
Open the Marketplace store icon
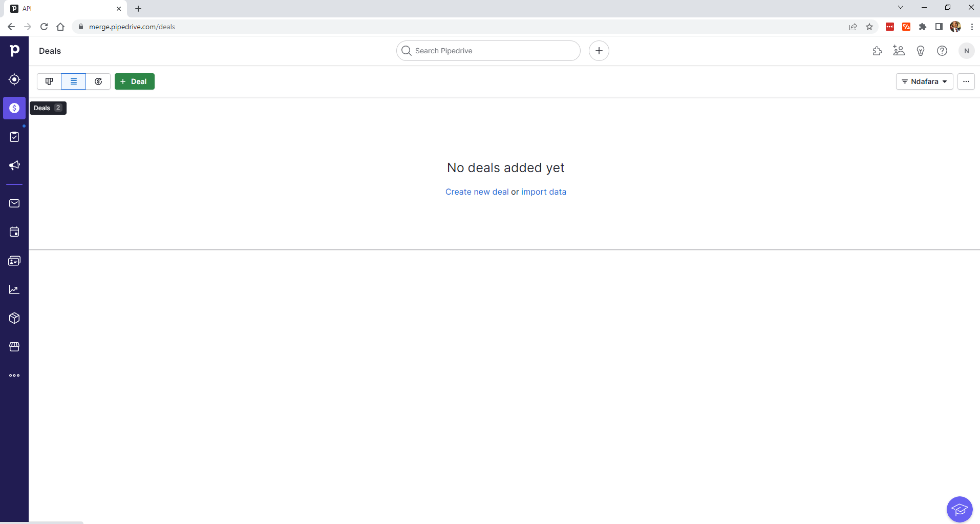click(14, 347)
